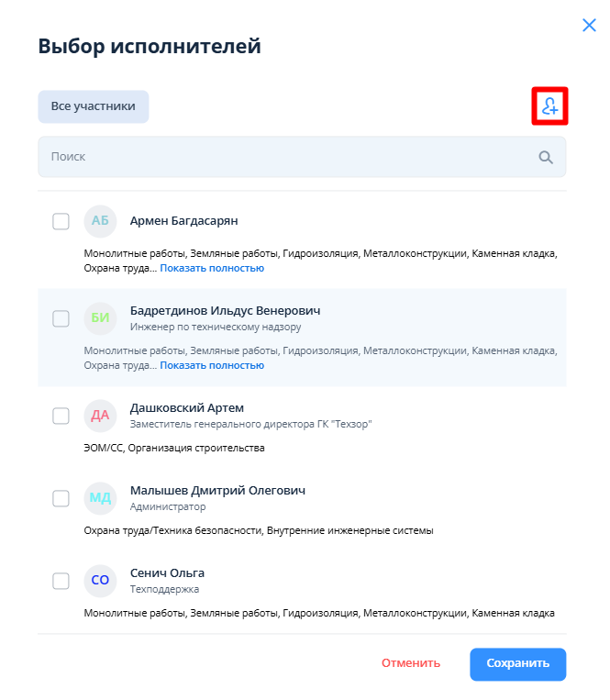Click the МД avatar icon
Screen dimensions: 610x700
100,498
